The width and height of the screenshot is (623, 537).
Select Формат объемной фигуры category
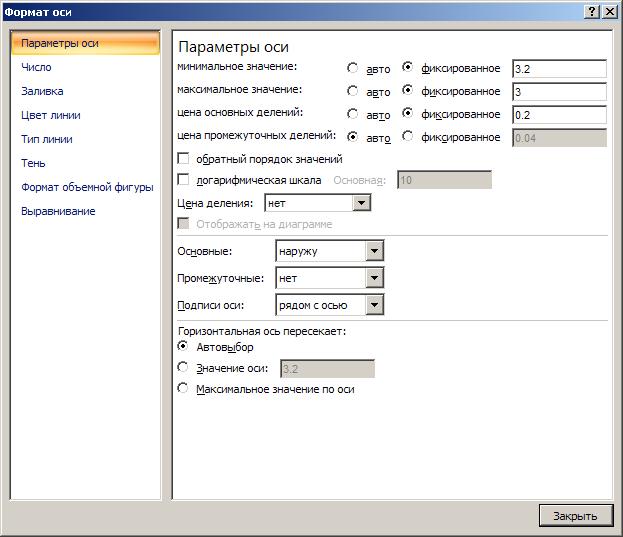tap(87, 187)
